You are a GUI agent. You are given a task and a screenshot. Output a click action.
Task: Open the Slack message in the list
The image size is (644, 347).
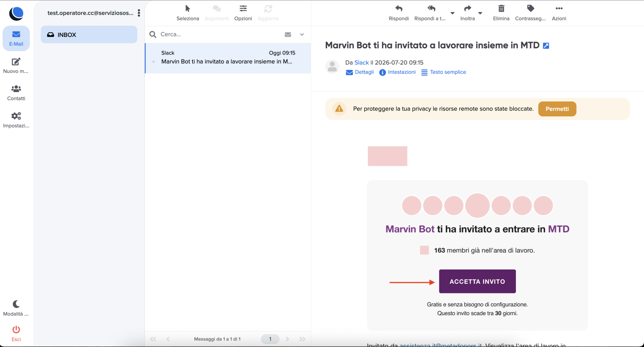pos(228,58)
